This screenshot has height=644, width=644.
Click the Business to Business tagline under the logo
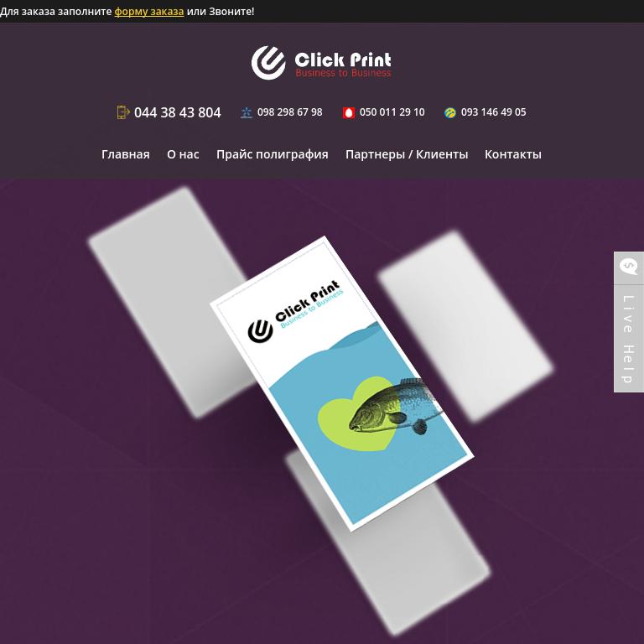point(343,73)
